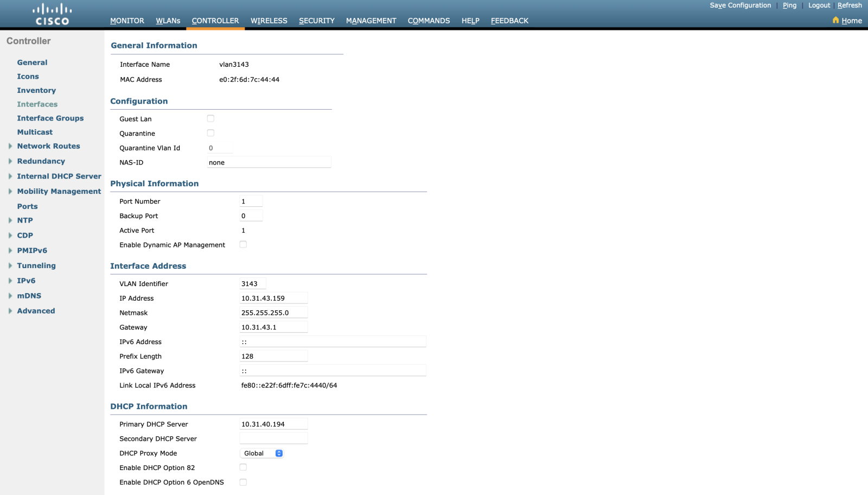The height and width of the screenshot is (495, 868).
Task: Check Enable DHCP Option 82
Action: 243,467
